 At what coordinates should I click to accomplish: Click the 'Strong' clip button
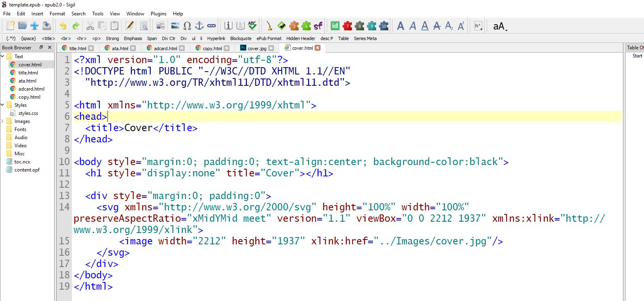click(x=112, y=38)
